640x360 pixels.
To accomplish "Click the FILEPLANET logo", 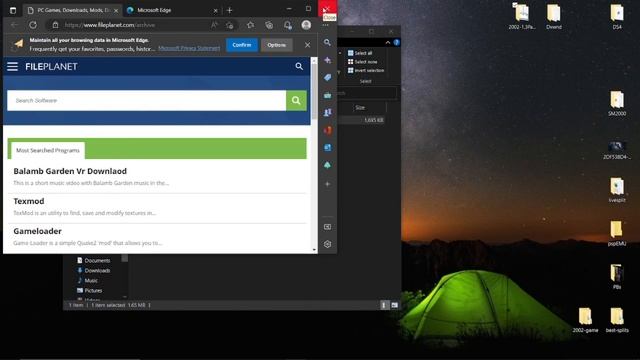I will click(51, 67).
